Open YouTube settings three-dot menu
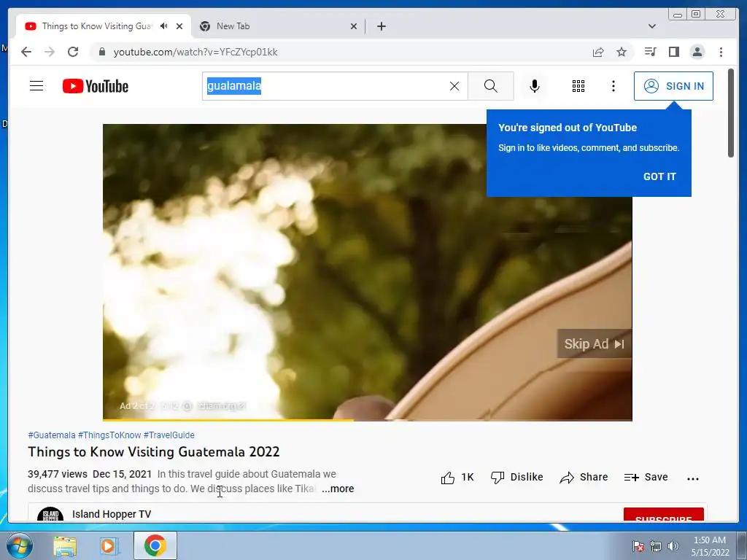Screen dimensions: 747x560 [x=614, y=86]
